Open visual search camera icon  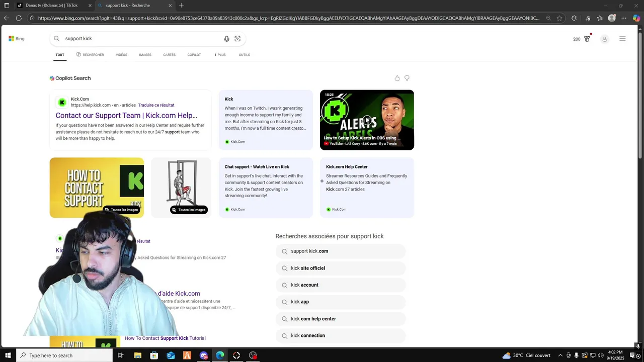tap(237, 39)
